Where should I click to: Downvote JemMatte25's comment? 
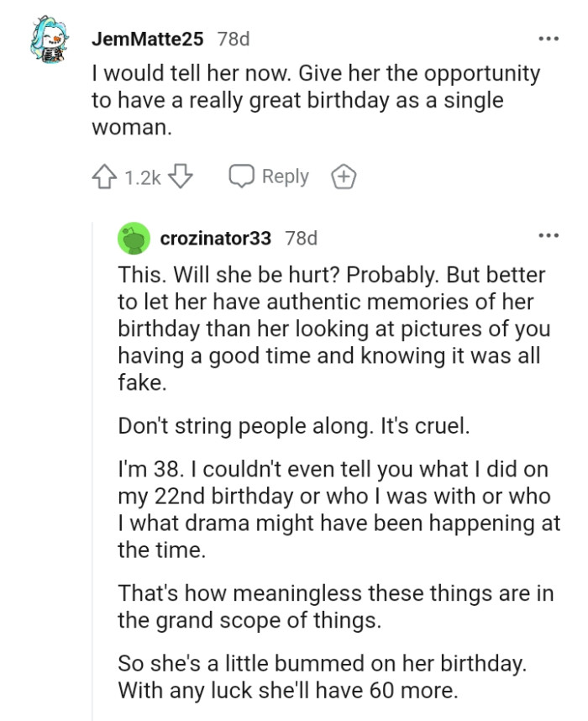coord(179,176)
